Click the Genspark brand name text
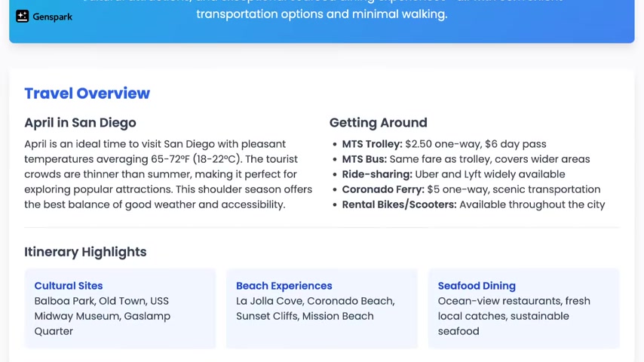 (53, 17)
